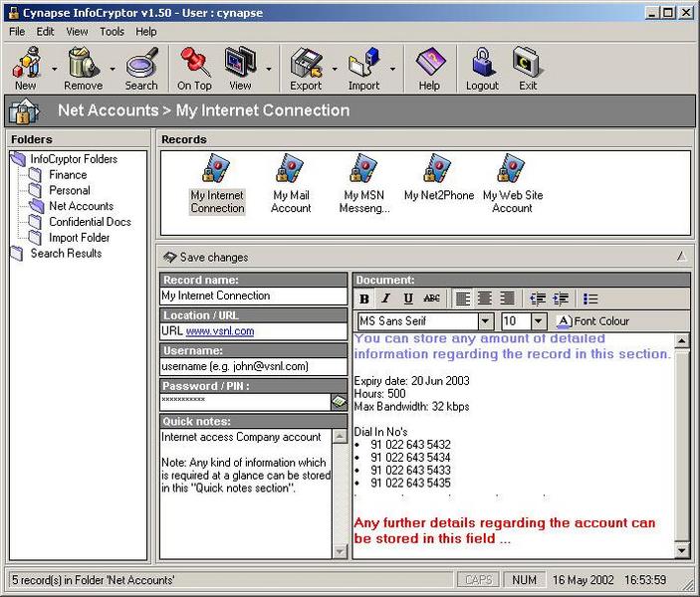Toggle the On Top pushpin button
The image size is (700, 597).
pyautogui.click(x=194, y=63)
